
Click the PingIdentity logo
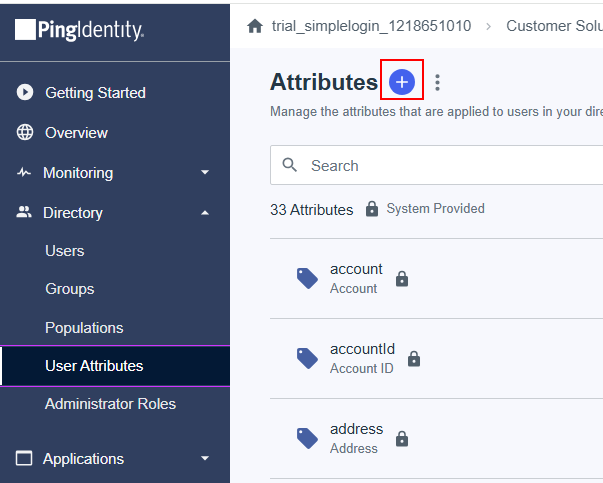(x=80, y=31)
